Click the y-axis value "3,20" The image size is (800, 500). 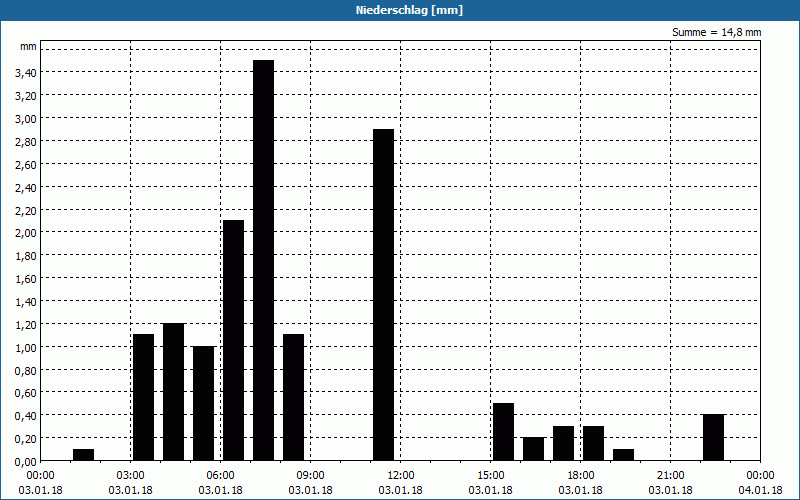click(26, 96)
